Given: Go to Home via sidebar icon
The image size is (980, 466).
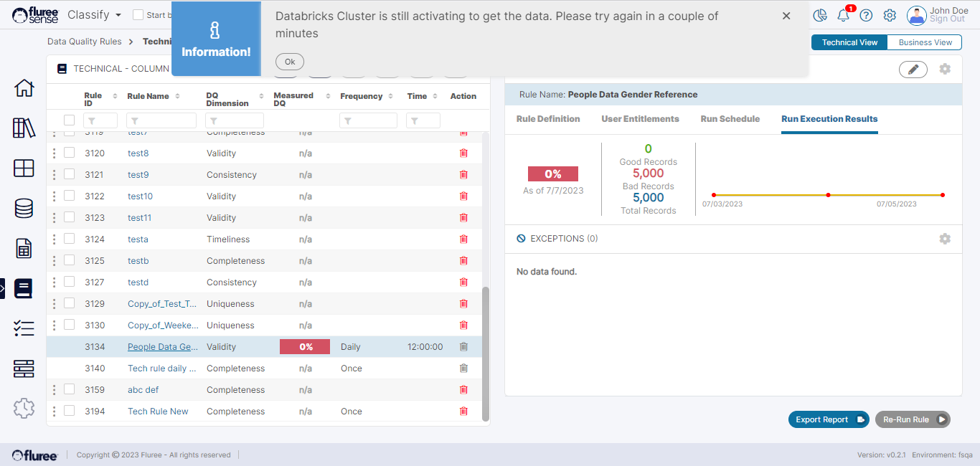Looking at the screenshot, I should click(24, 88).
